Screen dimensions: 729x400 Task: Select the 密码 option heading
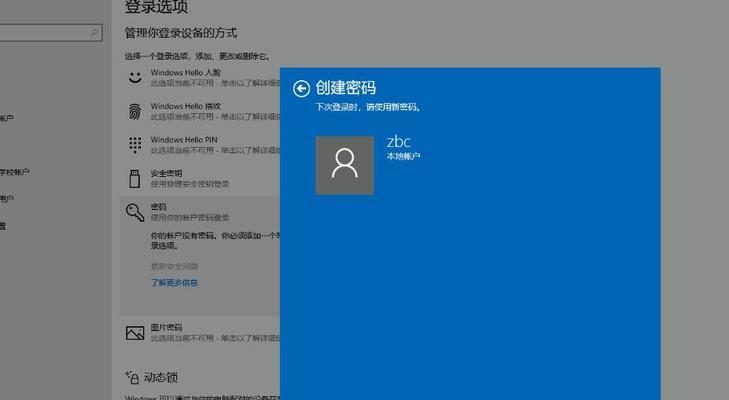[x=159, y=207]
